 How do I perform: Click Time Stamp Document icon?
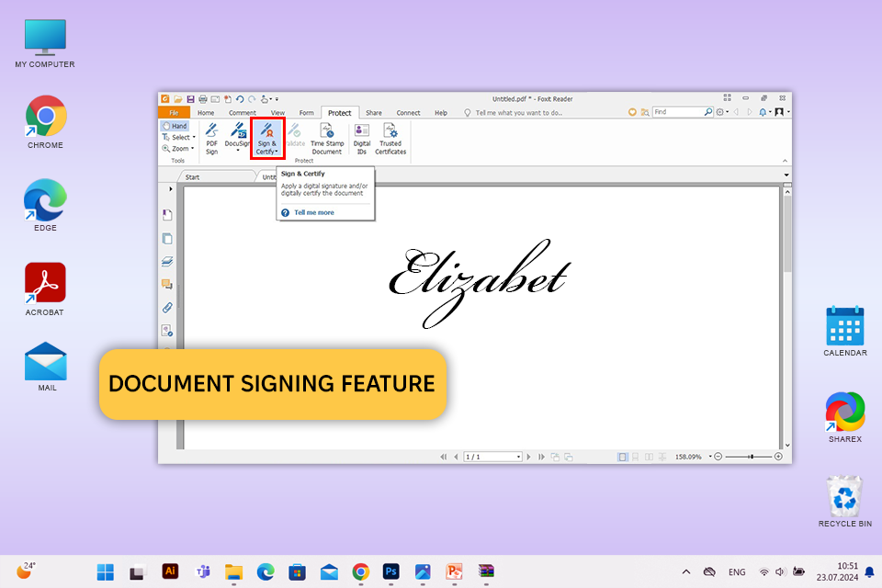(x=327, y=139)
